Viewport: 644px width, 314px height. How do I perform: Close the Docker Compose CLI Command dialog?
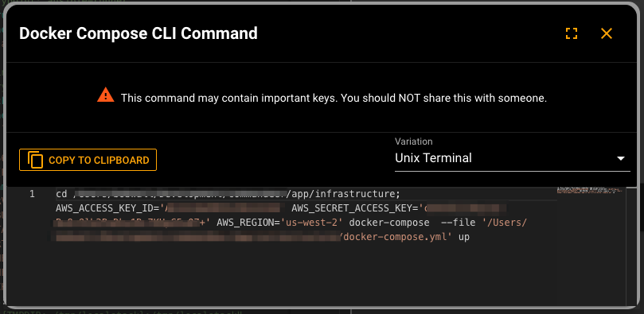click(x=607, y=33)
